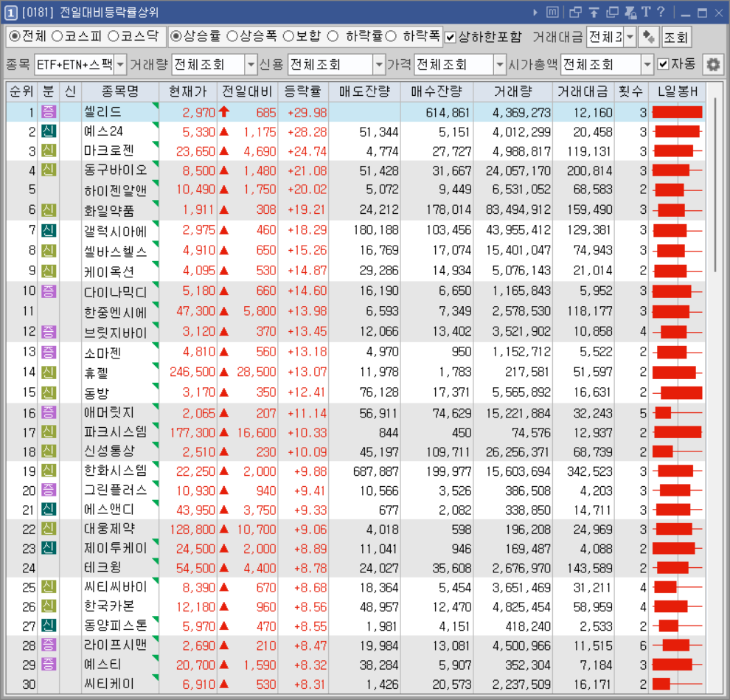The height and width of the screenshot is (700, 730).
Task: Click the 증 badge in the 라이프시맨 row
Action: tap(49, 645)
